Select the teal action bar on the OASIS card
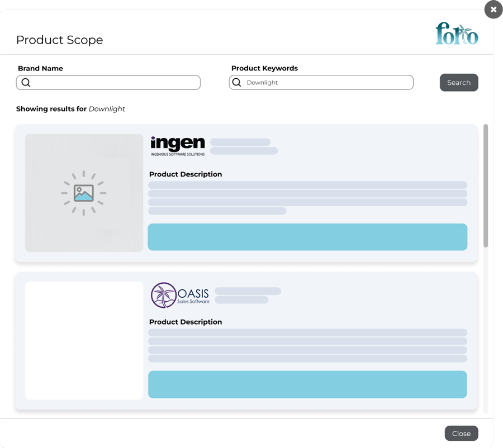The width and height of the screenshot is (503, 448). pyautogui.click(x=307, y=384)
